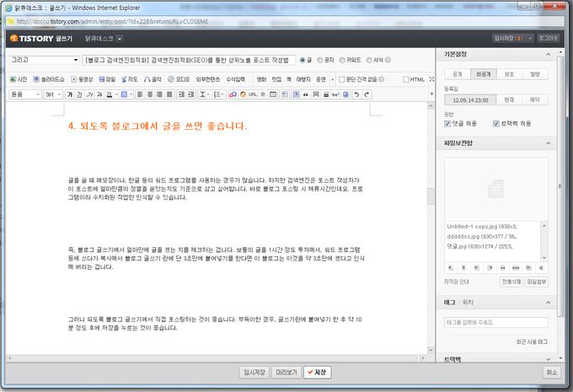573x392 pixels.
Task: Open the background color picker in toolbar
Action: 126,94
